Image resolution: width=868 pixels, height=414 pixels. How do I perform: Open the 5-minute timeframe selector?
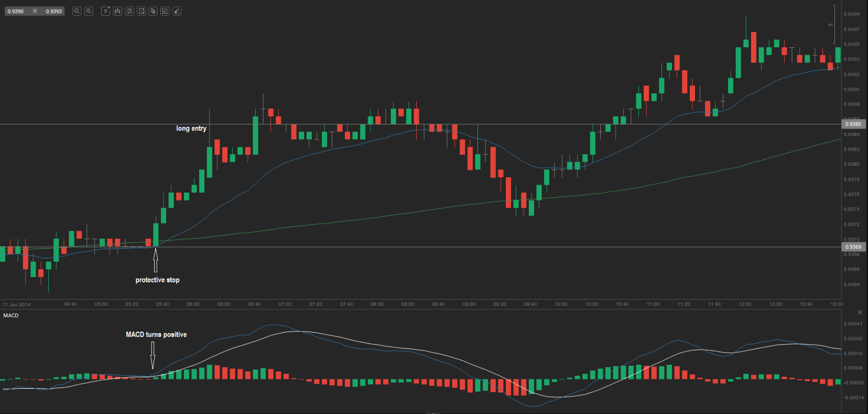tap(105, 11)
